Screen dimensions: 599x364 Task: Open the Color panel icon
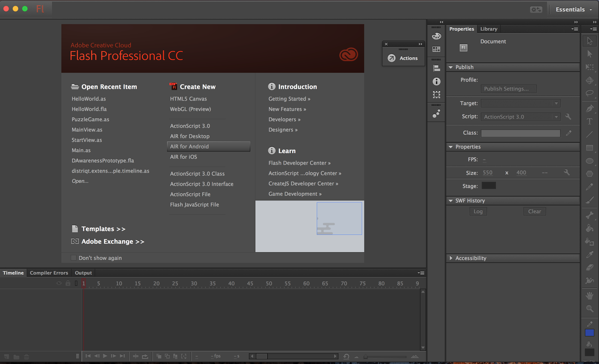[x=436, y=36]
